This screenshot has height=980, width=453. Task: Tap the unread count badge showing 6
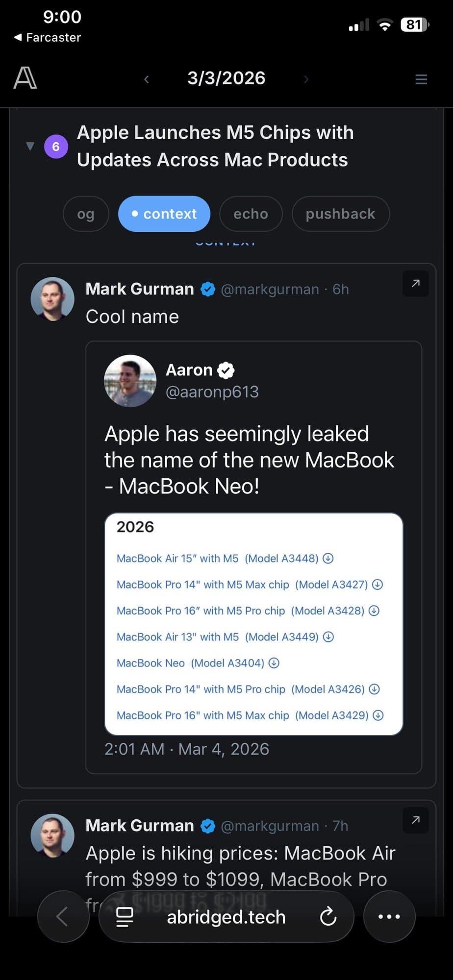click(x=56, y=146)
